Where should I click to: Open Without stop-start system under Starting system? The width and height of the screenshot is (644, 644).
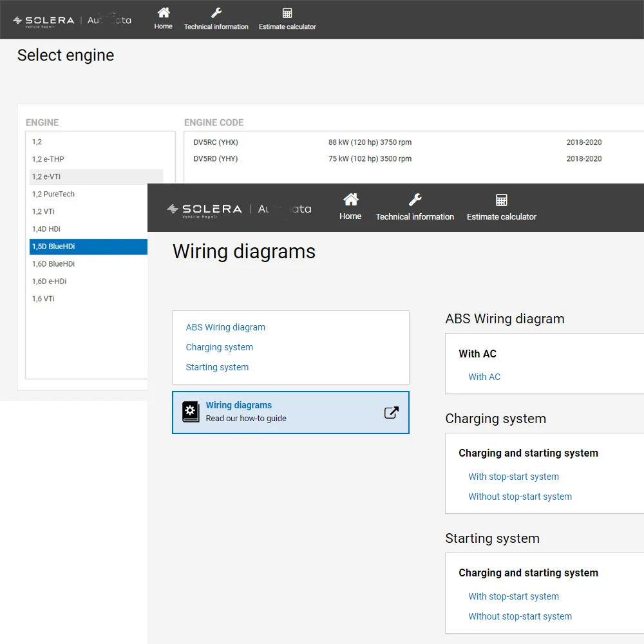[520, 616]
